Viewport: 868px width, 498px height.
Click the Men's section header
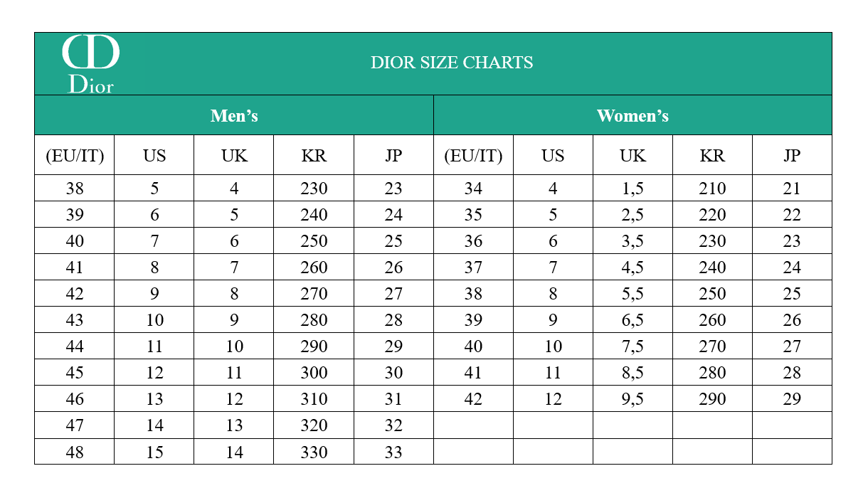coord(234,115)
